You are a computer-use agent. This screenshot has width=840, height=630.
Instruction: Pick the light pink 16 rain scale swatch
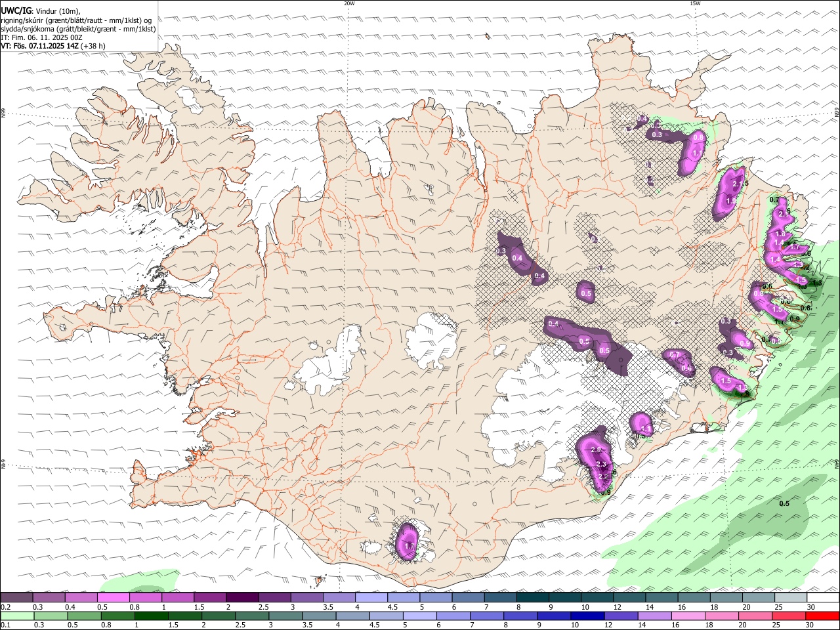point(687,616)
